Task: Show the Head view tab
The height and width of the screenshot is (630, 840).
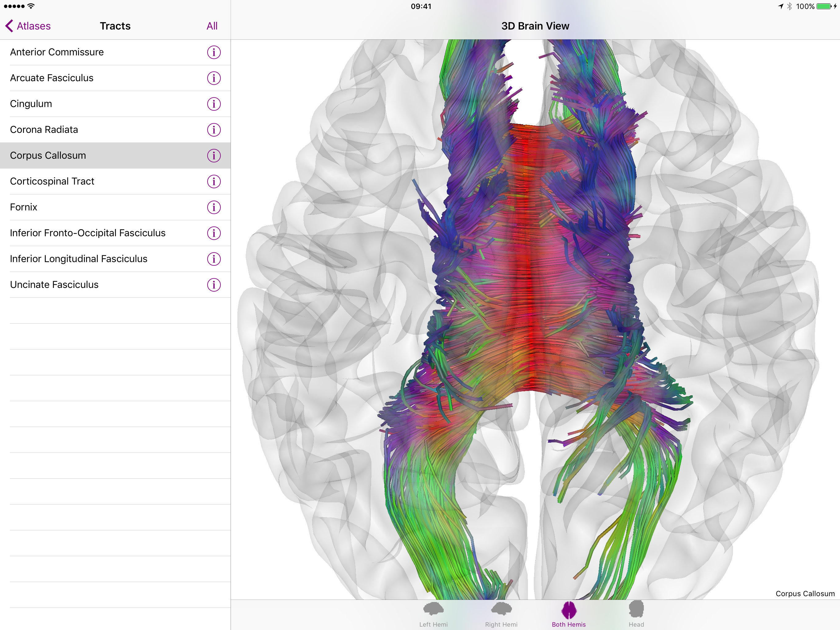Action: (636, 614)
